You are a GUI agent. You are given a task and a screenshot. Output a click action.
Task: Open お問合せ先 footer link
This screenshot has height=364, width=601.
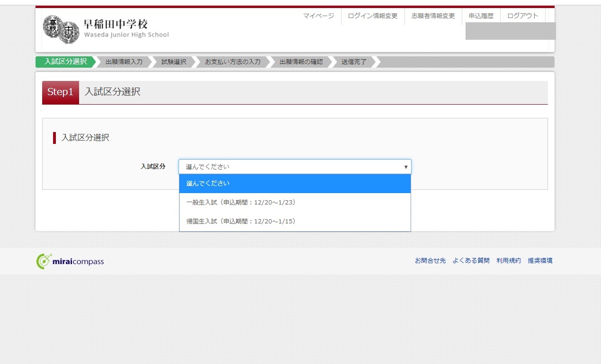coord(431,261)
